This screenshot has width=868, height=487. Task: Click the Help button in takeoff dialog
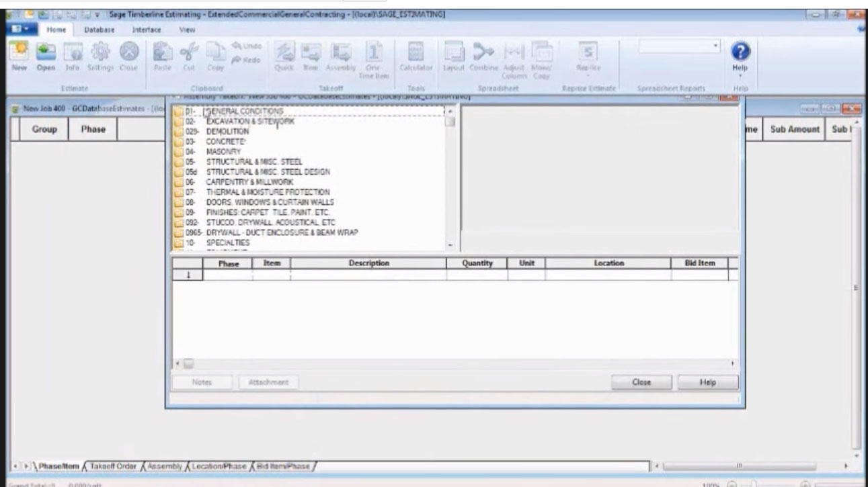(x=707, y=382)
